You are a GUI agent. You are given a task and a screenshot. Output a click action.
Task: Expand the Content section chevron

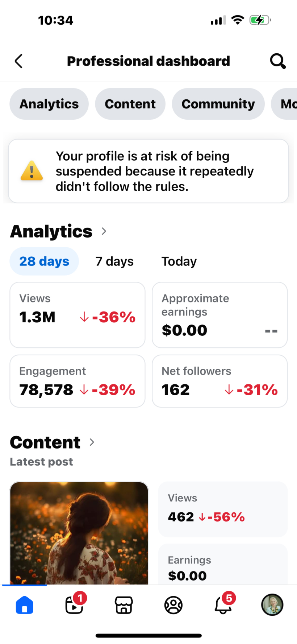[x=92, y=442]
